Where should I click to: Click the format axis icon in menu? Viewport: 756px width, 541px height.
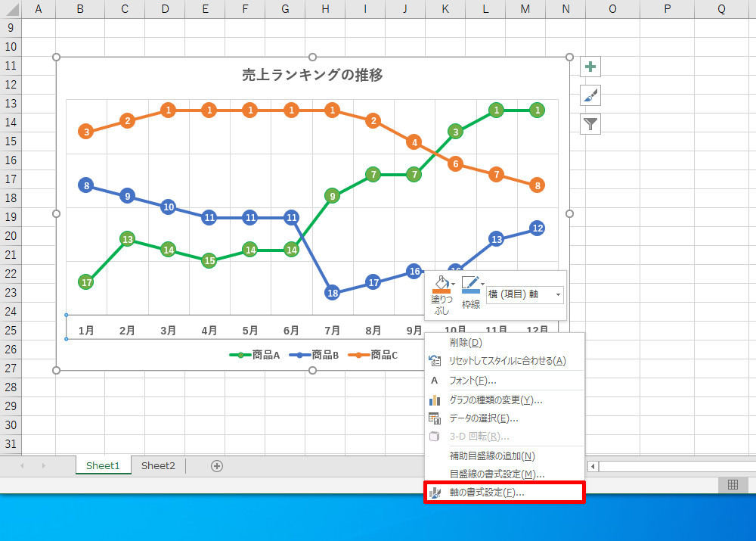click(x=435, y=493)
